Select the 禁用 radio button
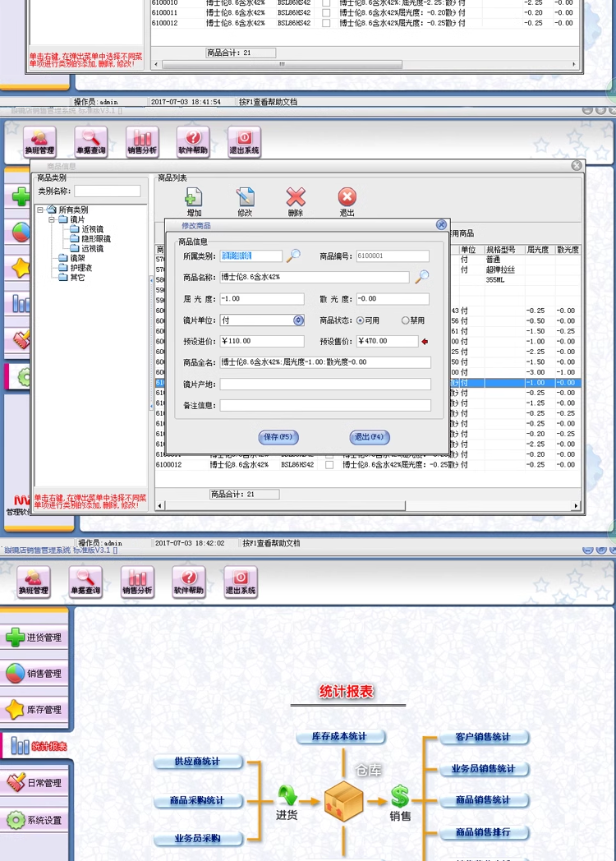The width and height of the screenshot is (616, 861). click(405, 320)
